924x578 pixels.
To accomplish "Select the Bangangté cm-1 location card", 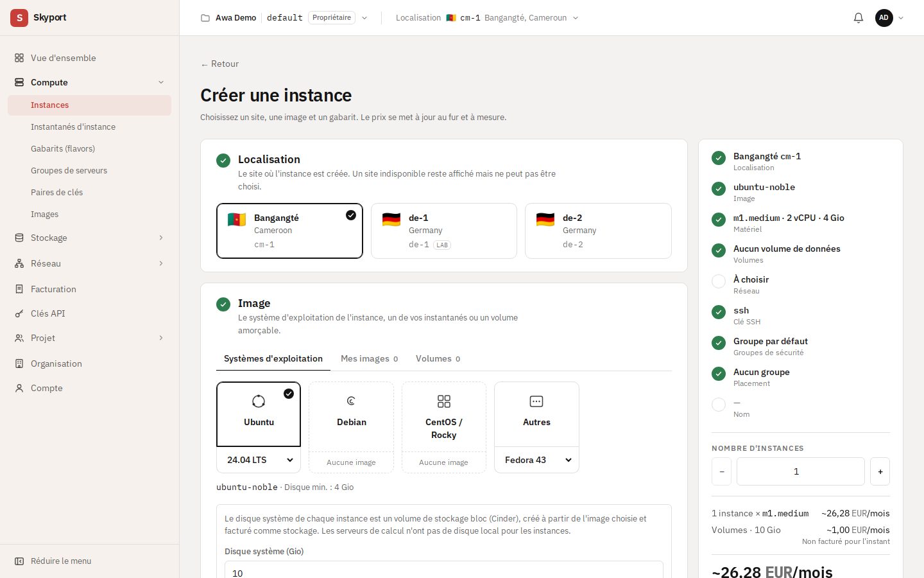I will point(289,231).
